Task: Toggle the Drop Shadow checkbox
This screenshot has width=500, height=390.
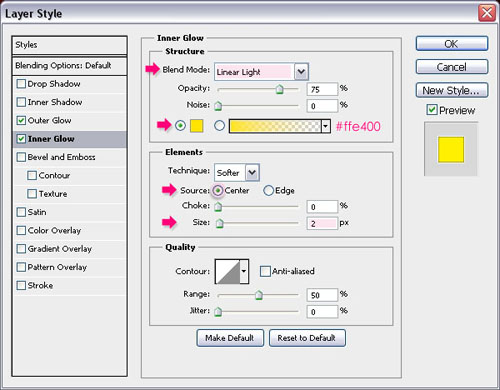Action: [21, 84]
